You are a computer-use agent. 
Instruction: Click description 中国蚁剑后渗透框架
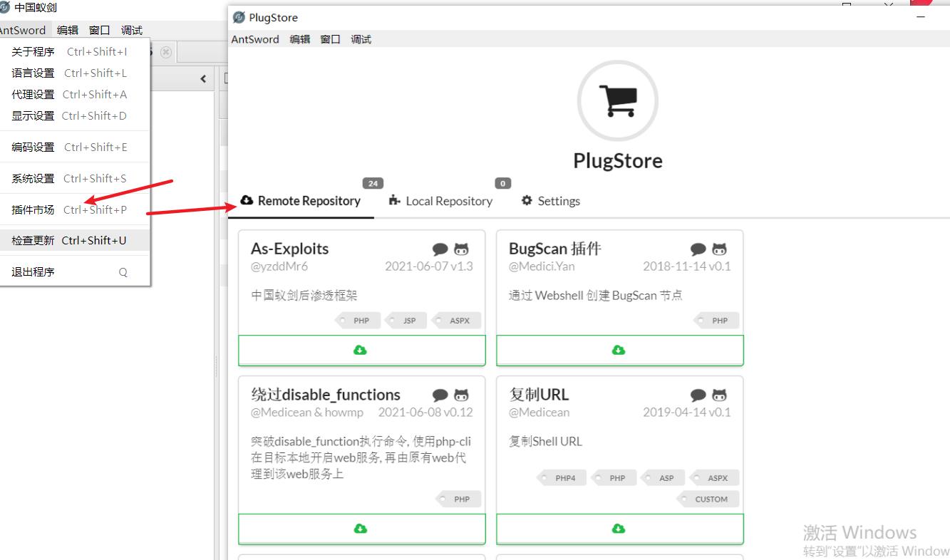click(x=304, y=296)
